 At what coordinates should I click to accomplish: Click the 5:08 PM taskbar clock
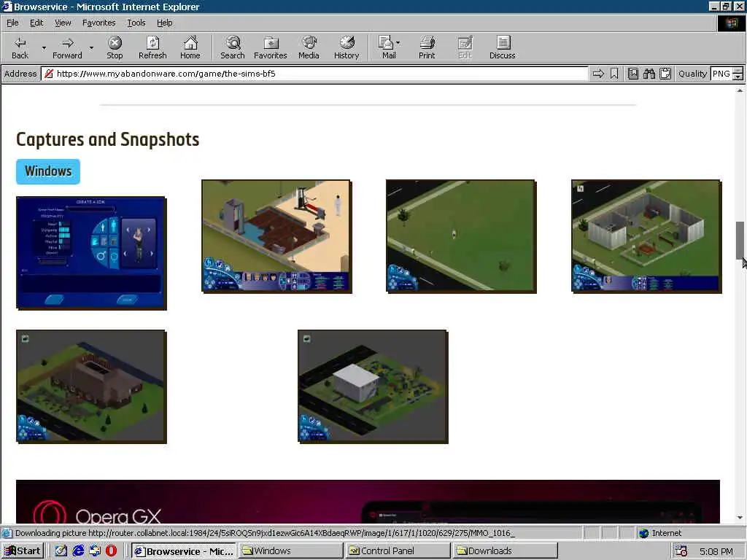tap(716, 551)
